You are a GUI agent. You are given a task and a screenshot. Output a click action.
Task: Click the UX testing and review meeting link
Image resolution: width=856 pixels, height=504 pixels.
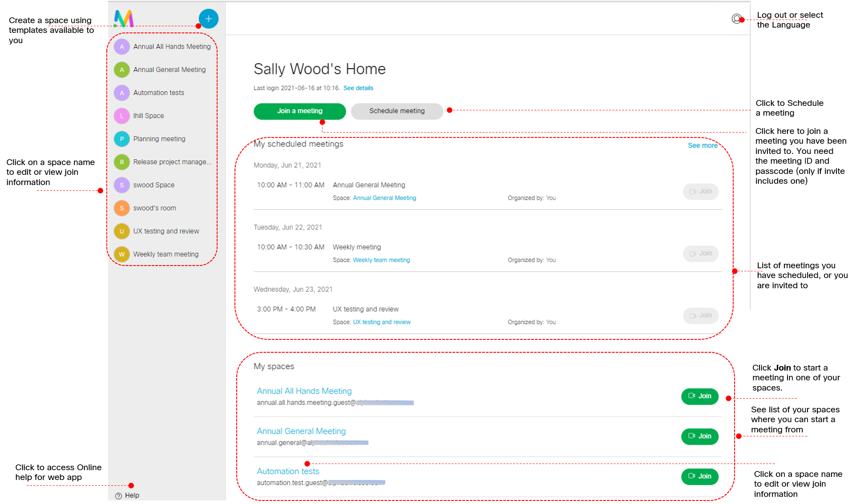[382, 322]
